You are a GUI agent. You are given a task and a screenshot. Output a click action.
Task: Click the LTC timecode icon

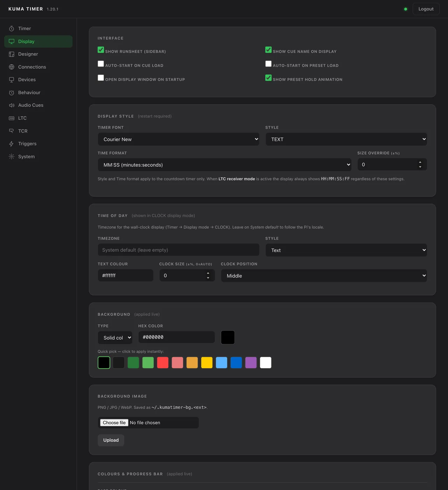pos(12,118)
